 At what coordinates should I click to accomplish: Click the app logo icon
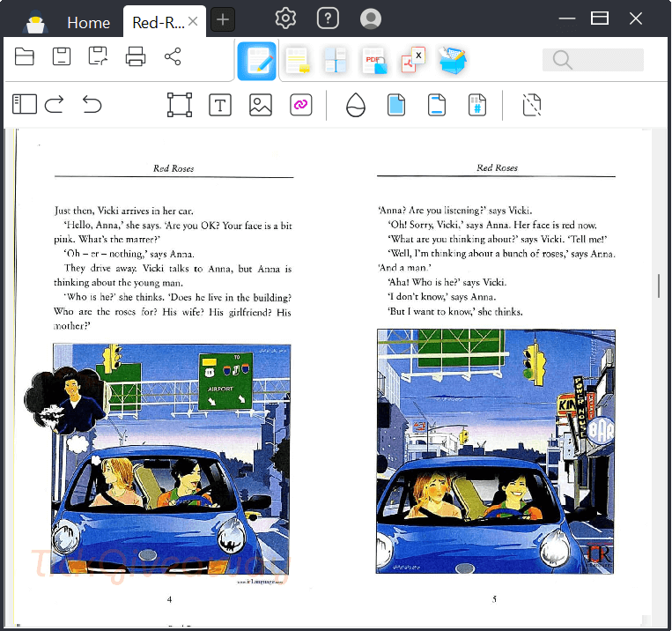pos(35,22)
